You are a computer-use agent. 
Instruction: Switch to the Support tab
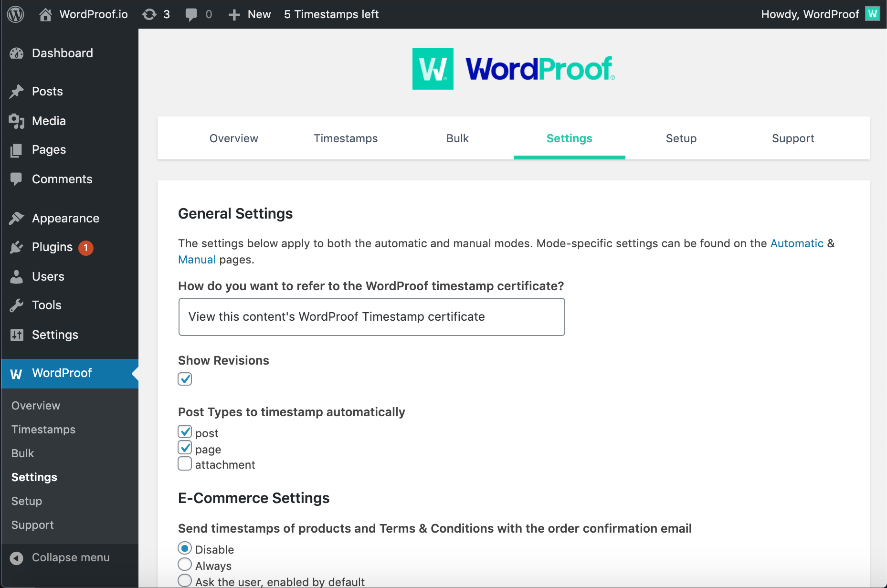tap(793, 138)
